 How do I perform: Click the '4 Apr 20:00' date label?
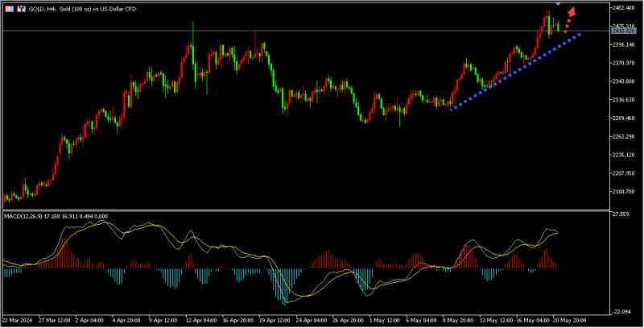pos(126,320)
